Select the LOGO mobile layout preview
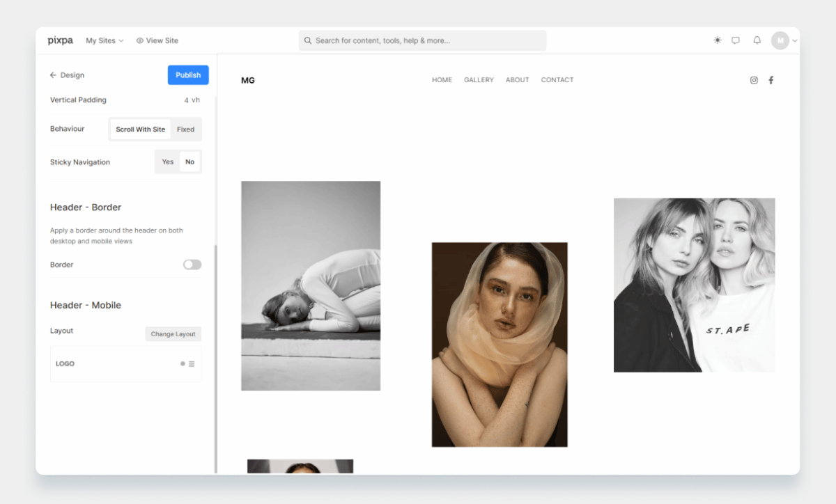The image size is (836, 504). pyautogui.click(x=125, y=364)
